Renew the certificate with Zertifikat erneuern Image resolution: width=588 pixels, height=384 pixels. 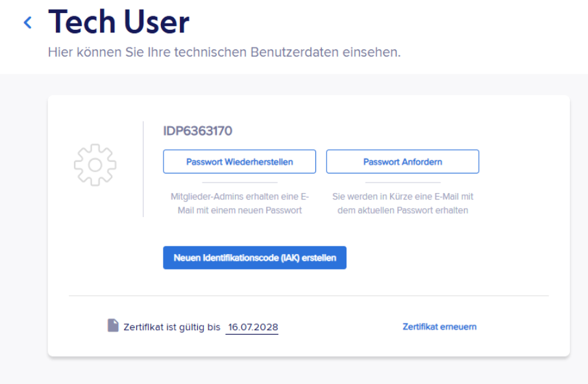point(439,327)
